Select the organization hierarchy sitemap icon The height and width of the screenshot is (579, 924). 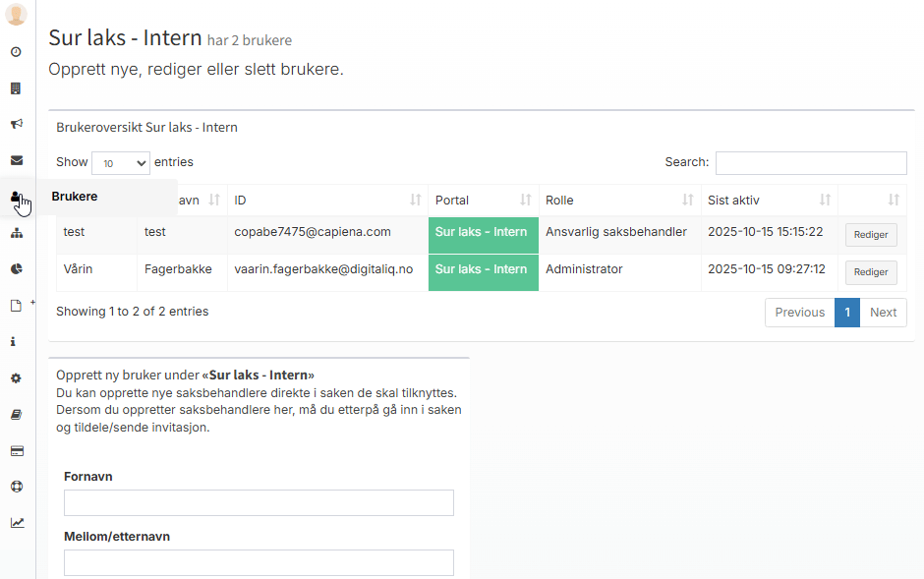point(16,233)
